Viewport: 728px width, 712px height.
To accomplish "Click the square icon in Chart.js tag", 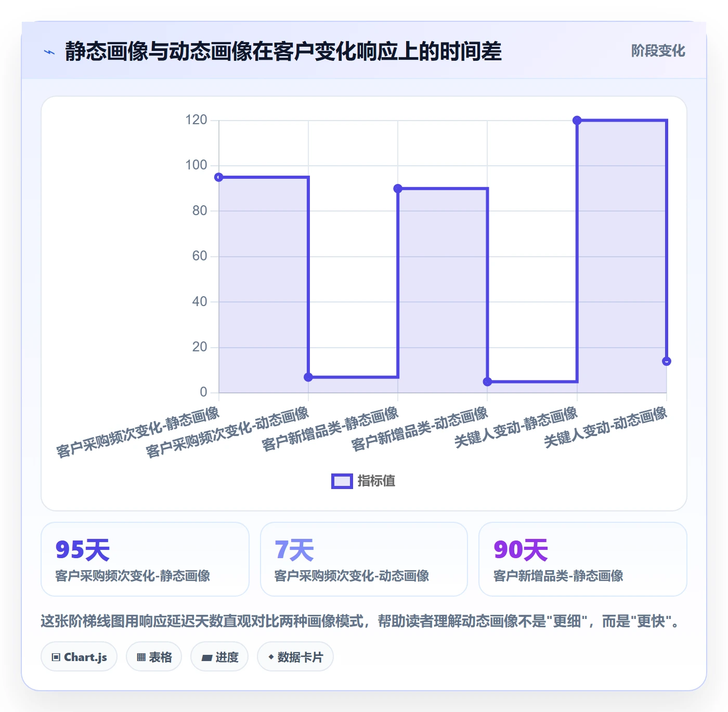I will [56, 657].
